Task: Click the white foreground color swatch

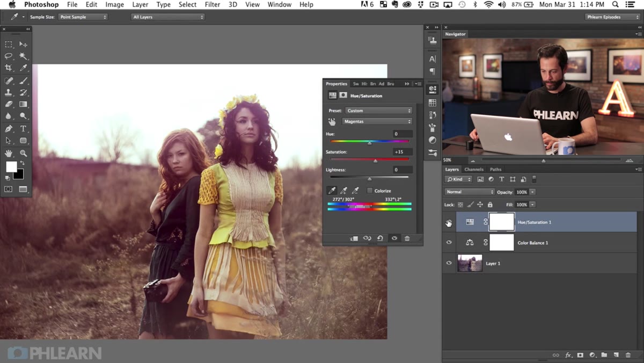Action: 11,167
